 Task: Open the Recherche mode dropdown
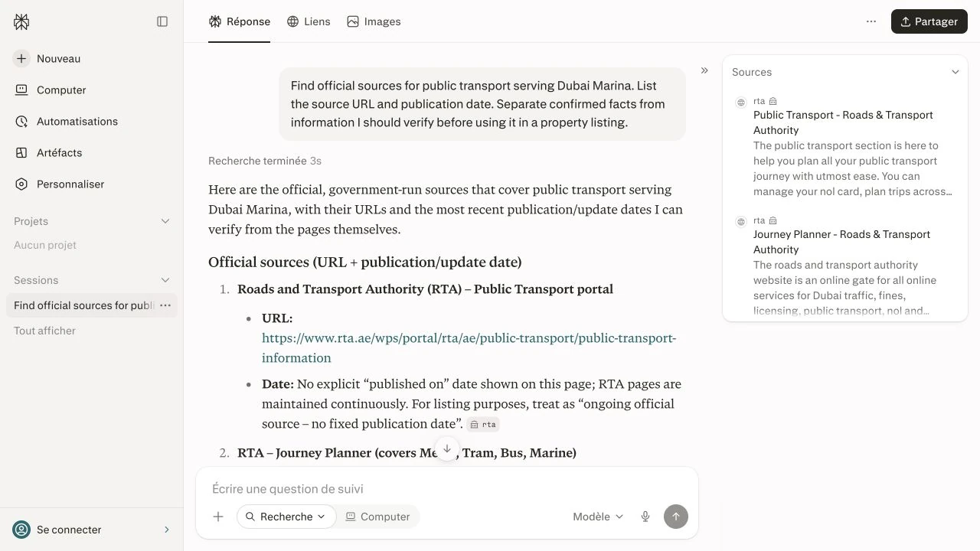click(x=286, y=517)
